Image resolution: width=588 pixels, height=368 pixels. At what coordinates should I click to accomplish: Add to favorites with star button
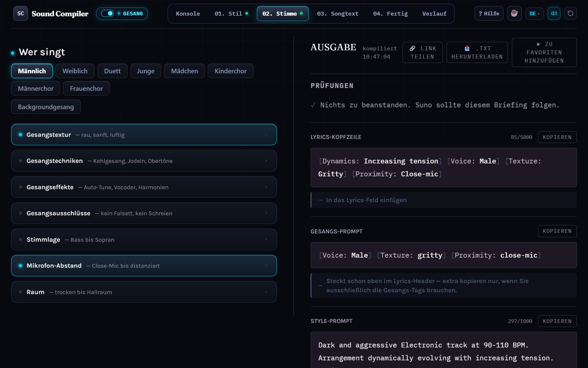point(544,52)
